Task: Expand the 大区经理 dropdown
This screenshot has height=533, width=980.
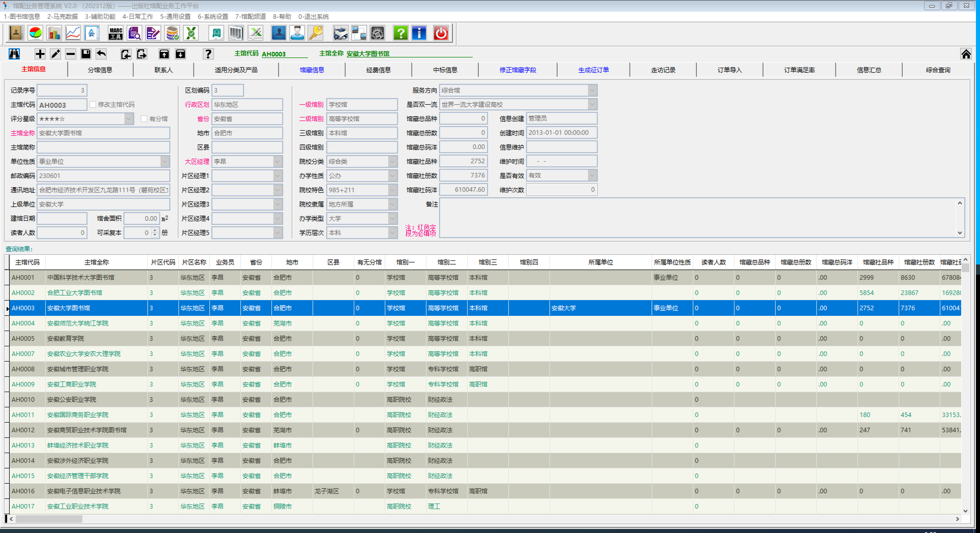Action: pos(277,161)
